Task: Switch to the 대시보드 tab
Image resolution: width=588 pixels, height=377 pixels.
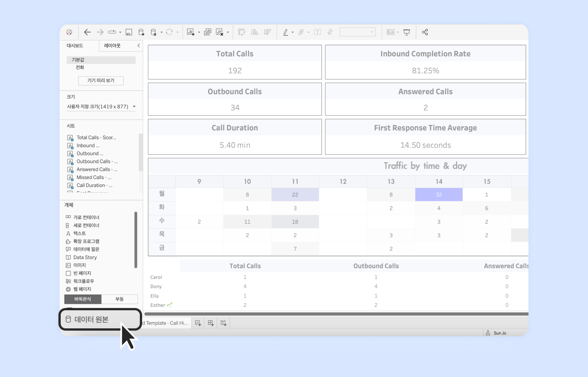Action: [x=75, y=46]
